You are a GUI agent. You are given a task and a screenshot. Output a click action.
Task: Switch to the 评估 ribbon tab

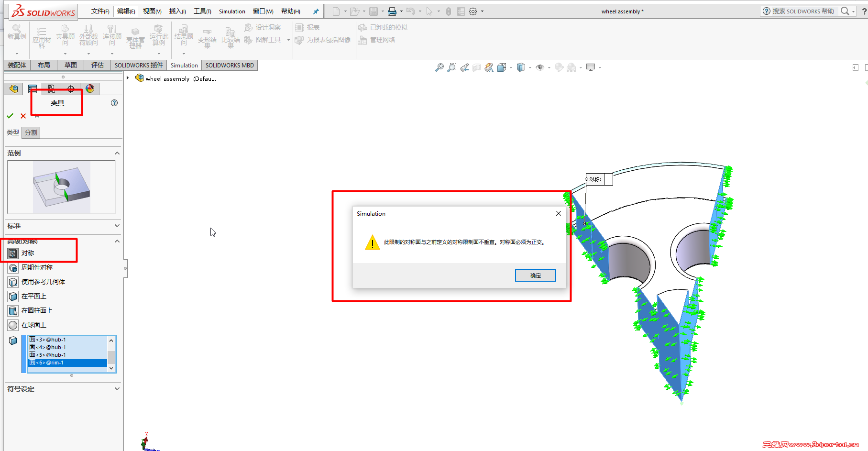pos(98,65)
